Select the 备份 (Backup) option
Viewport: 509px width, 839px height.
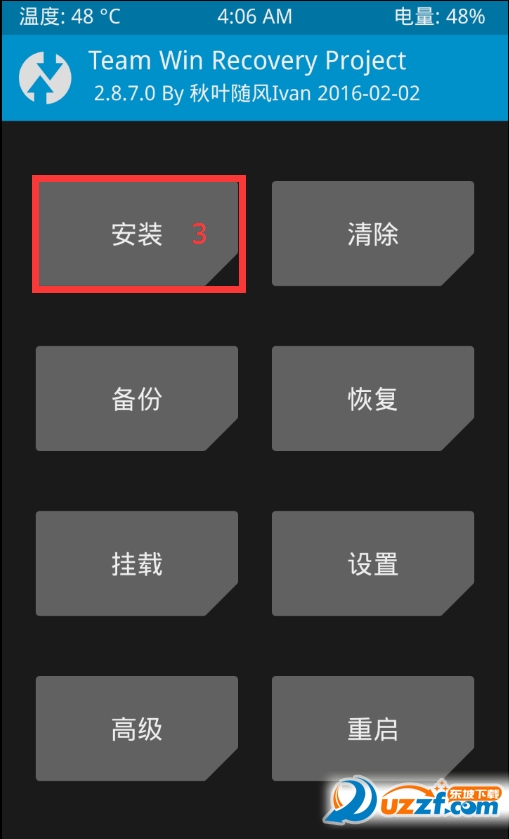[137, 399]
